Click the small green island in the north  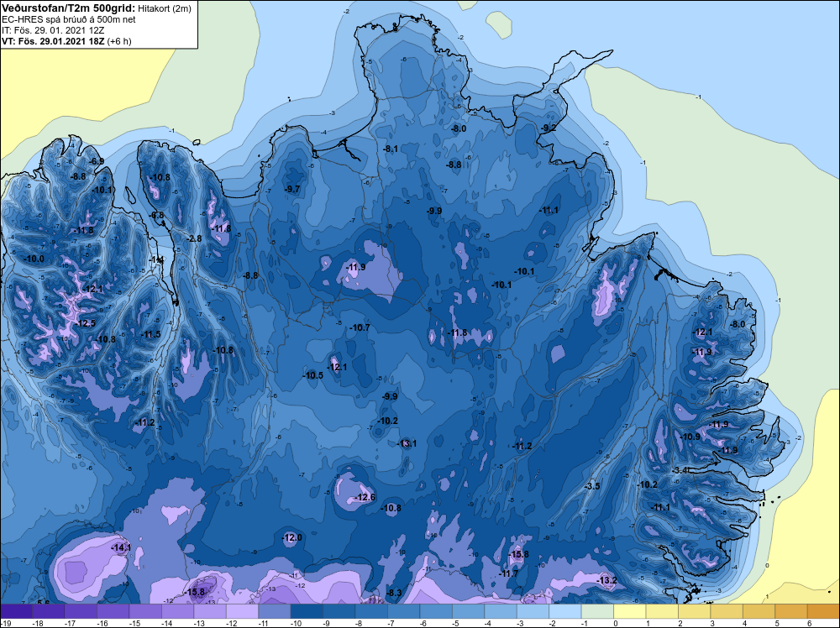point(499,23)
